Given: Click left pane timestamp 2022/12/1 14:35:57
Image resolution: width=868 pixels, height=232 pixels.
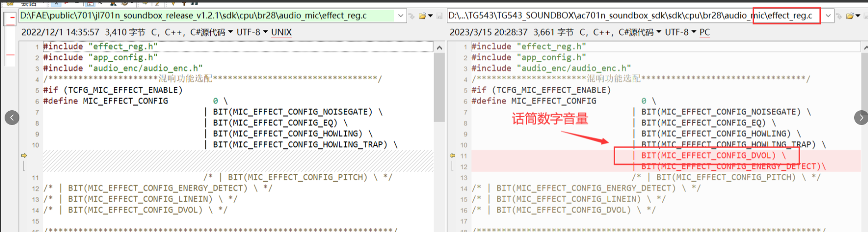Looking at the screenshot, I should tap(60, 32).
